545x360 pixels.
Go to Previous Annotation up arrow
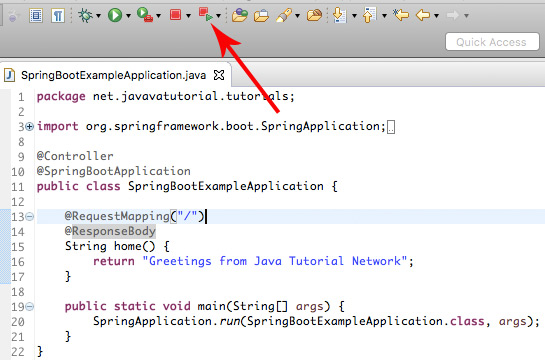[x=369, y=16]
